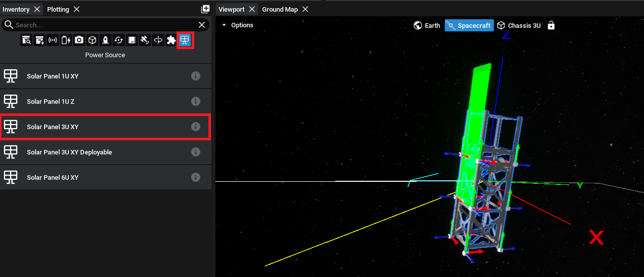Viewport: 644px width, 277px height.
Task: Switch view focus to Earth
Action: 427,25
